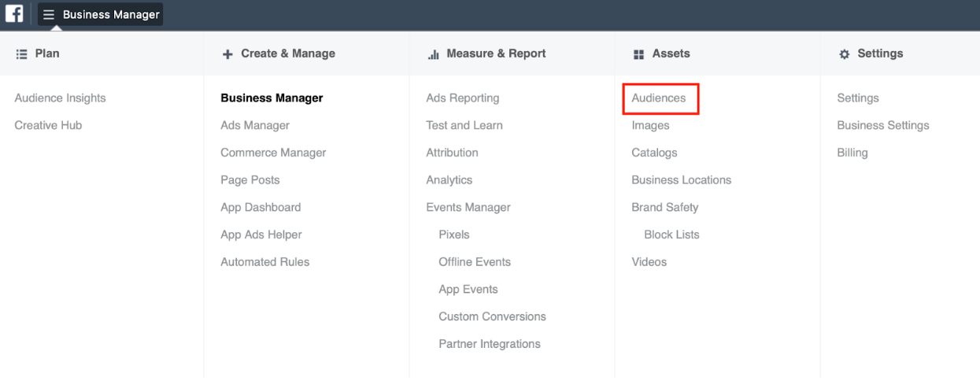Open Custom Conversions
This screenshot has width=980, height=388.
point(492,316)
